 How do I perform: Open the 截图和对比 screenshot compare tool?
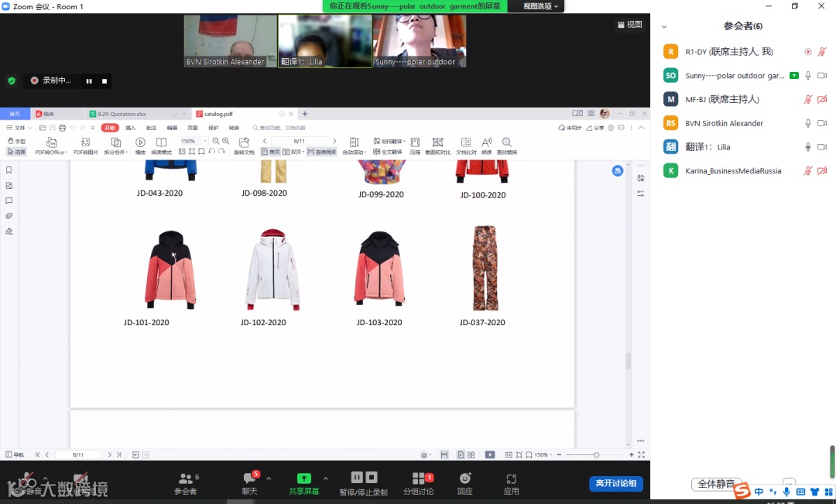point(437,146)
